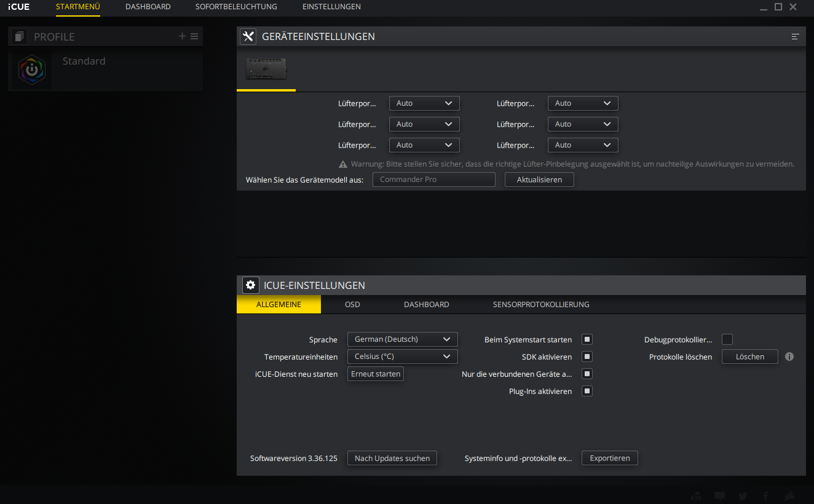Open the Geräteeinstellungen panel options icon
The image size is (814, 504).
click(796, 37)
